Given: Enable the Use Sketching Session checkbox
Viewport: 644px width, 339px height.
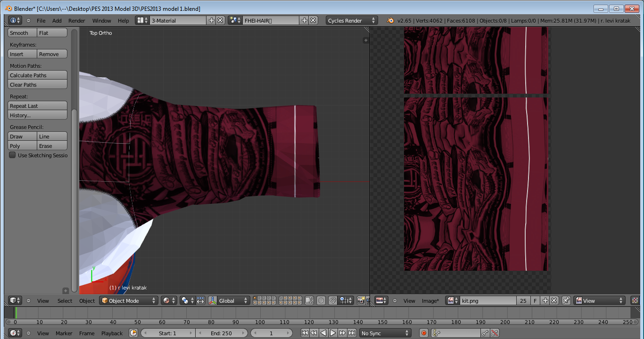Looking at the screenshot, I should [12, 155].
